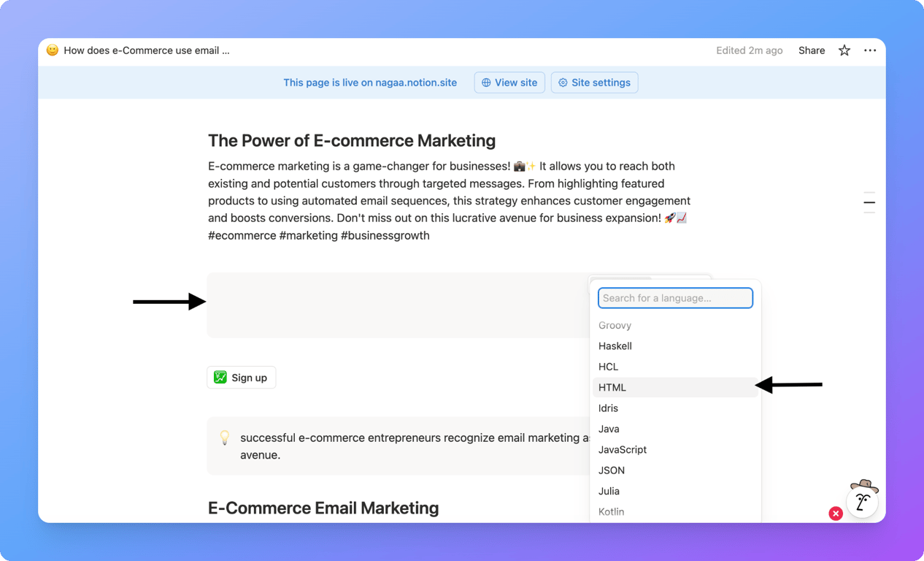Click the gear icon in Site settings
Image resolution: width=924 pixels, height=561 pixels.
563,83
